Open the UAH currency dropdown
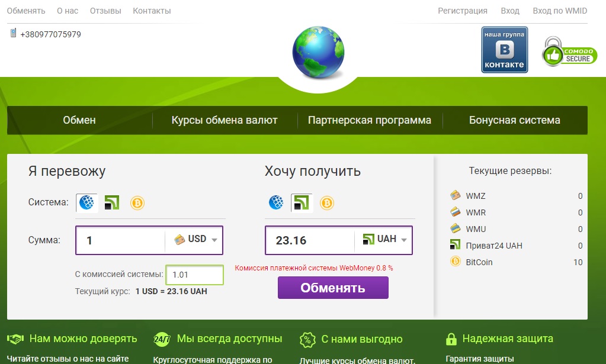This screenshot has width=606, height=364. [385, 240]
